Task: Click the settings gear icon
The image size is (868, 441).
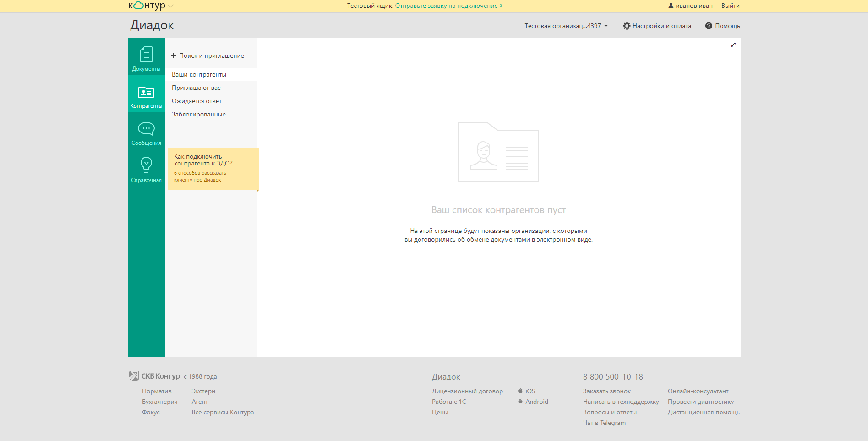Action: tap(627, 26)
